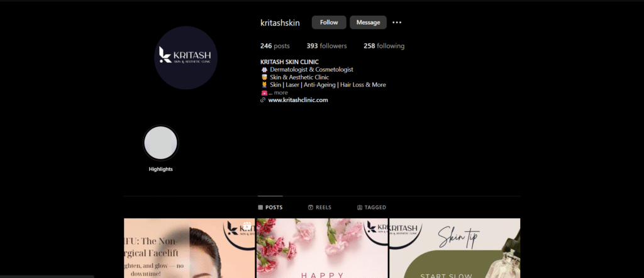Open the Highlights story circle
Viewport: 644px width, 278px height.
161,143
